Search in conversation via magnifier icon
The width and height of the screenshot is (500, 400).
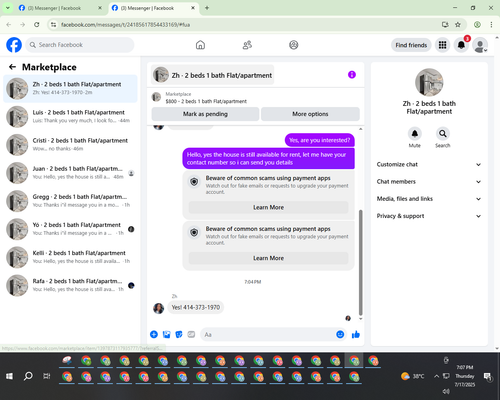pos(443,134)
